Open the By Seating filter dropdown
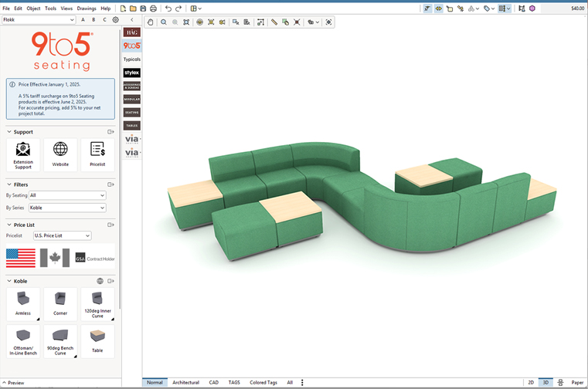 66,196
